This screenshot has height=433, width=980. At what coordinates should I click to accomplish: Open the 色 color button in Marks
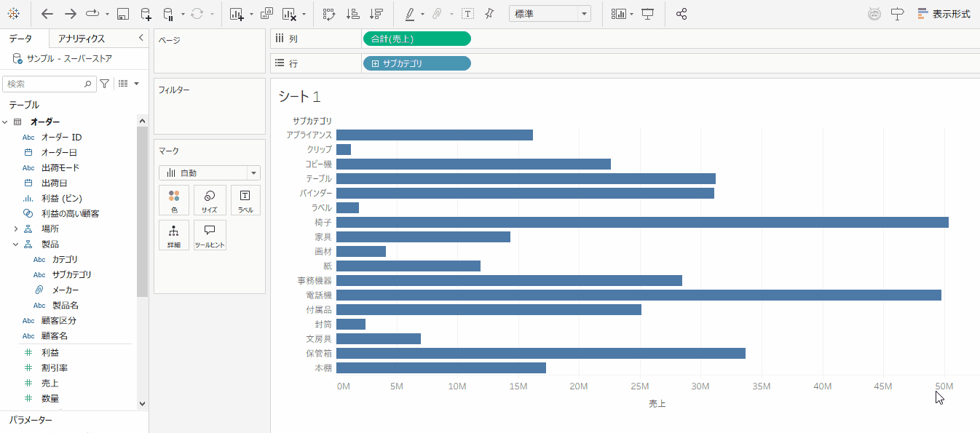(x=174, y=200)
